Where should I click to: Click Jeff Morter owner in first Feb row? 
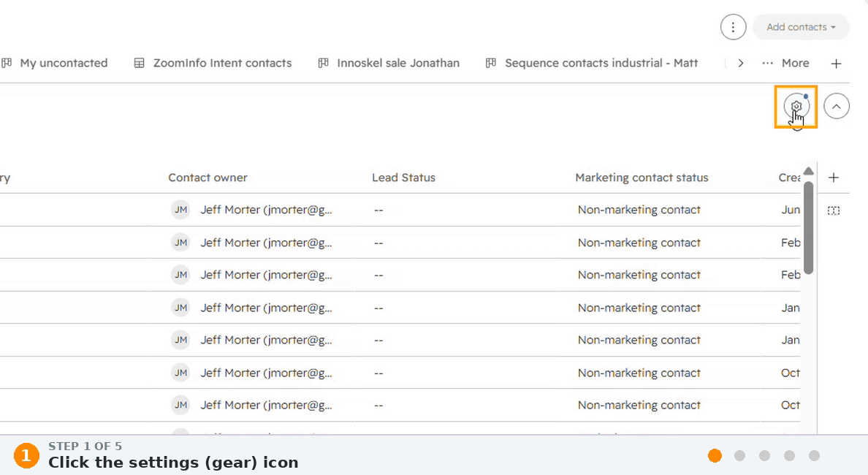[x=266, y=243]
